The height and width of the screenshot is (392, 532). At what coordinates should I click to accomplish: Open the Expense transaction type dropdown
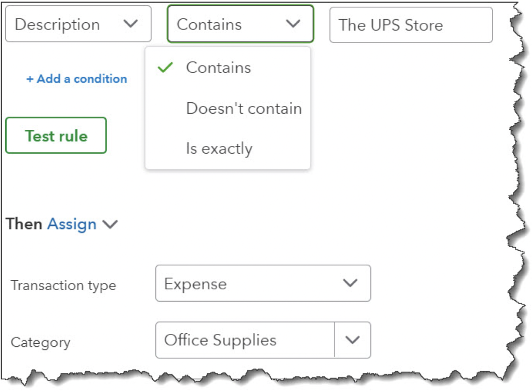click(x=263, y=283)
